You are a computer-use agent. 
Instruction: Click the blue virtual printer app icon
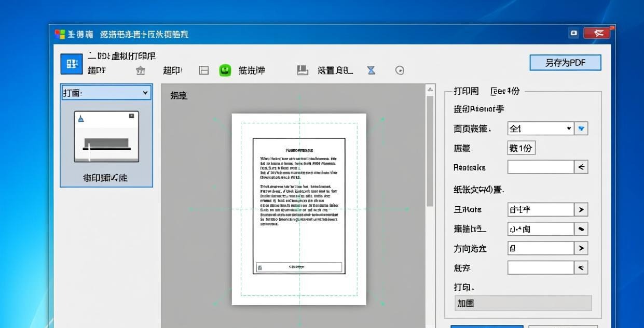point(72,64)
